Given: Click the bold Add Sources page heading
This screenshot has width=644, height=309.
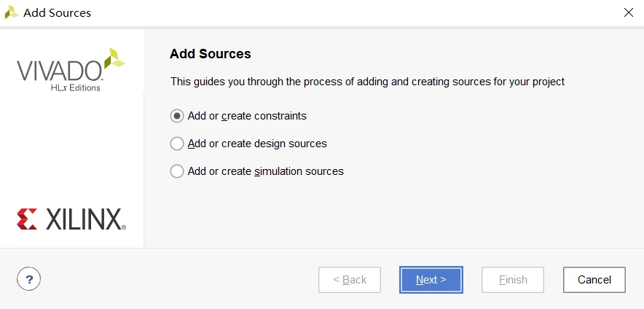Looking at the screenshot, I should [210, 54].
